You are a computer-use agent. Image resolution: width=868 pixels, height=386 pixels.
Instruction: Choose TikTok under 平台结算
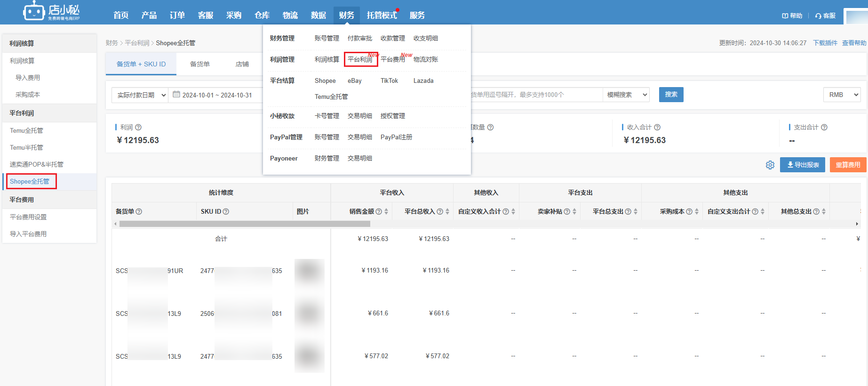pyautogui.click(x=389, y=80)
